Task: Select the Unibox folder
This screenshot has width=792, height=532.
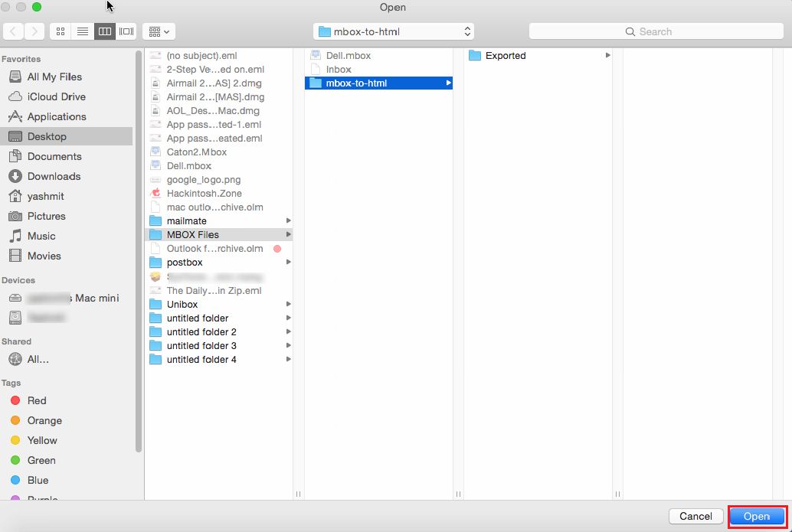Action: click(183, 304)
